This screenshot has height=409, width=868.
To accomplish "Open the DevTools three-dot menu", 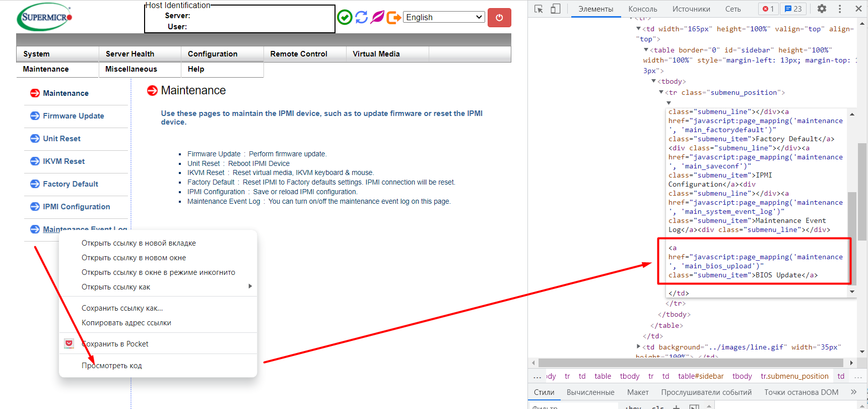I will pos(840,9).
